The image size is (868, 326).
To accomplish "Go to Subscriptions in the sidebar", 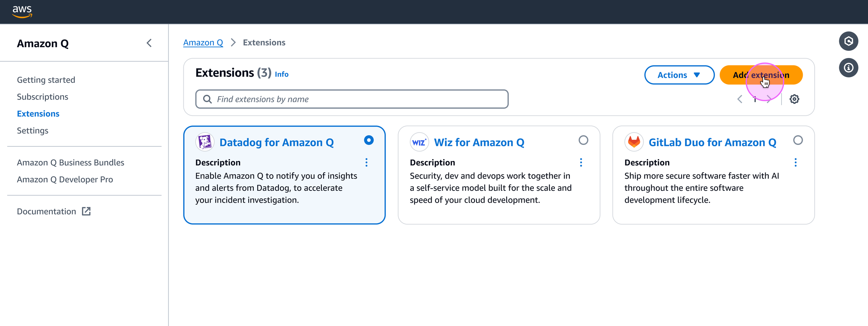I will (42, 97).
